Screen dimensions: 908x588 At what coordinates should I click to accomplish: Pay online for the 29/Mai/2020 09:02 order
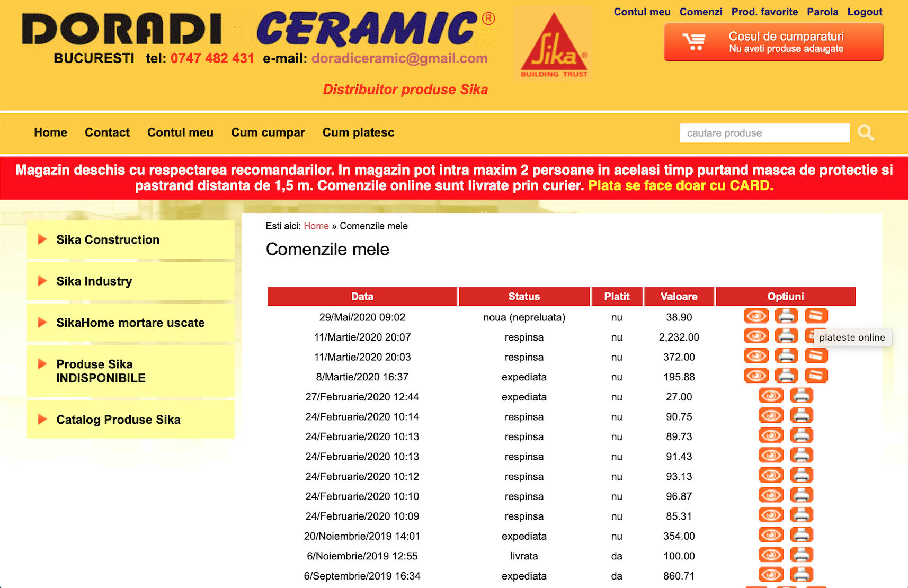(816, 316)
